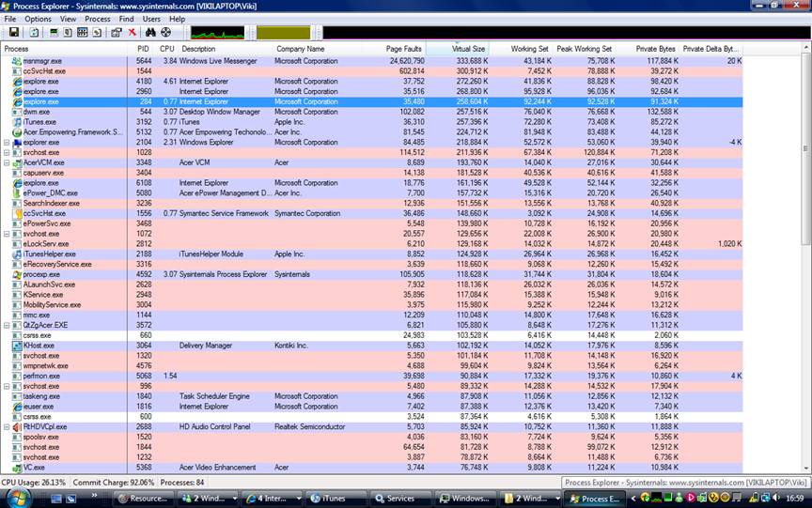Click the Commit Charge status bar text
The height and width of the screenshot is (508, 812).
pyautogui.click(x=114, y=483)
